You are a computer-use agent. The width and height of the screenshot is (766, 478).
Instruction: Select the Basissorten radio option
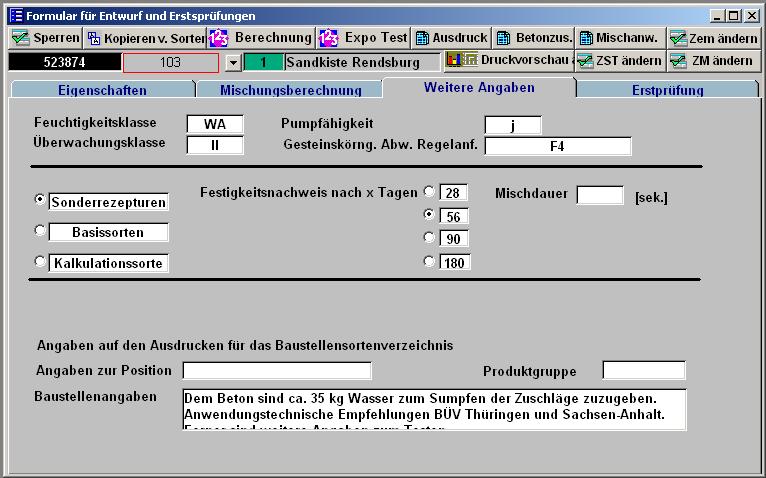(x=41, y=231)
